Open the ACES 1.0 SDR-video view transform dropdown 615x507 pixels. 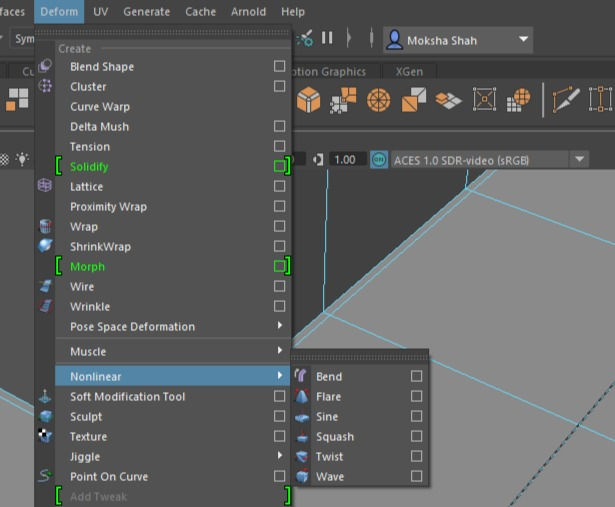click(489, 160)
